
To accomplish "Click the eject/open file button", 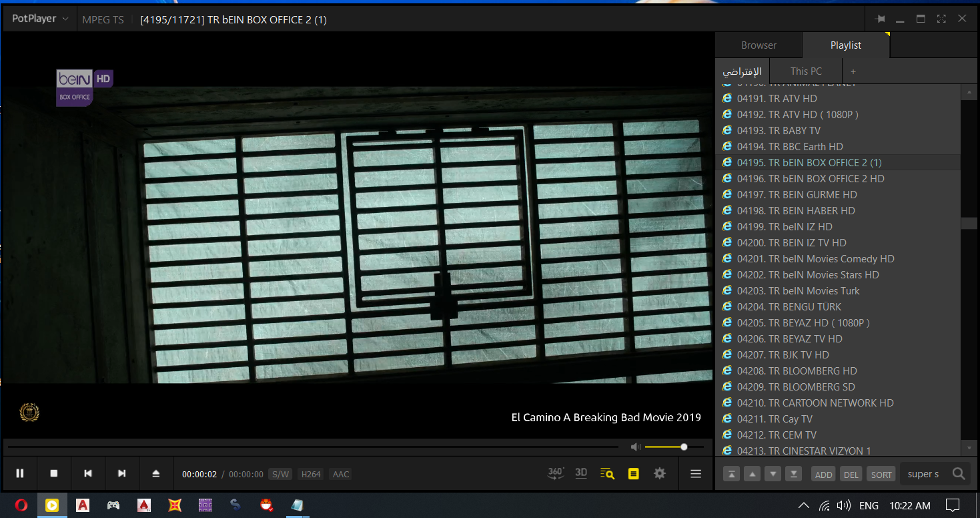I will point(156,473).
